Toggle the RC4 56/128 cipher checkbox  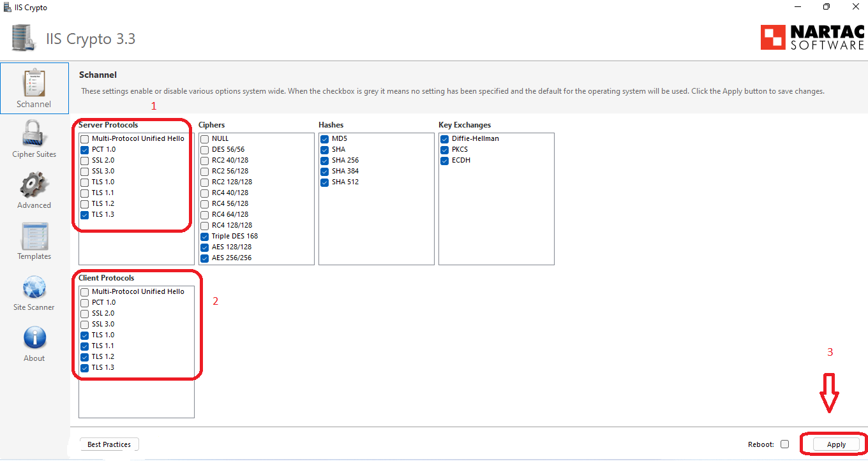pyautogui.click(x=205, y=203)
